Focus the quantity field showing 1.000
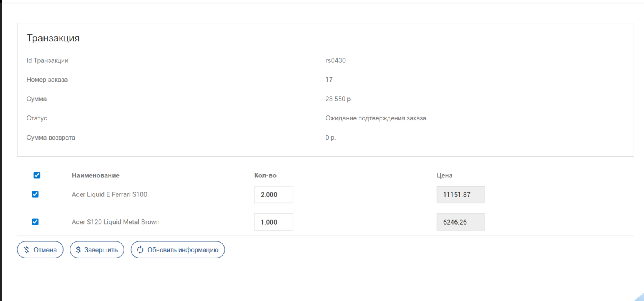This screenshot has height=301, width=644. click(x=274, y=222)
